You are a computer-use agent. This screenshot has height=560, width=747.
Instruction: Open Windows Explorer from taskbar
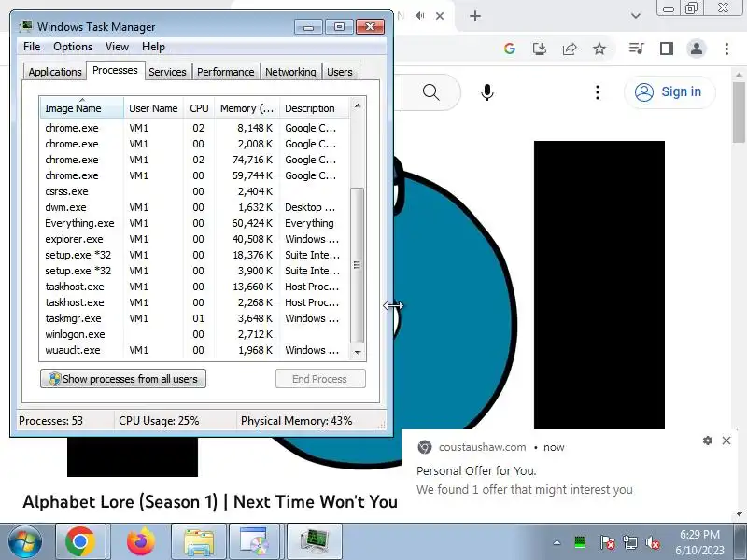click(x=199, y=541)
